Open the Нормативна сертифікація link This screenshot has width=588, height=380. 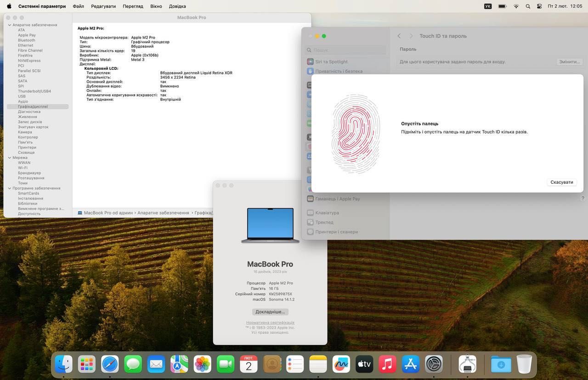click(270, 323)
